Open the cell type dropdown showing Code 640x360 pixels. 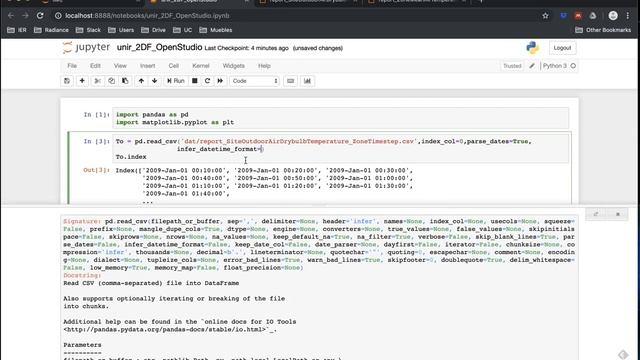click(254, 81)
